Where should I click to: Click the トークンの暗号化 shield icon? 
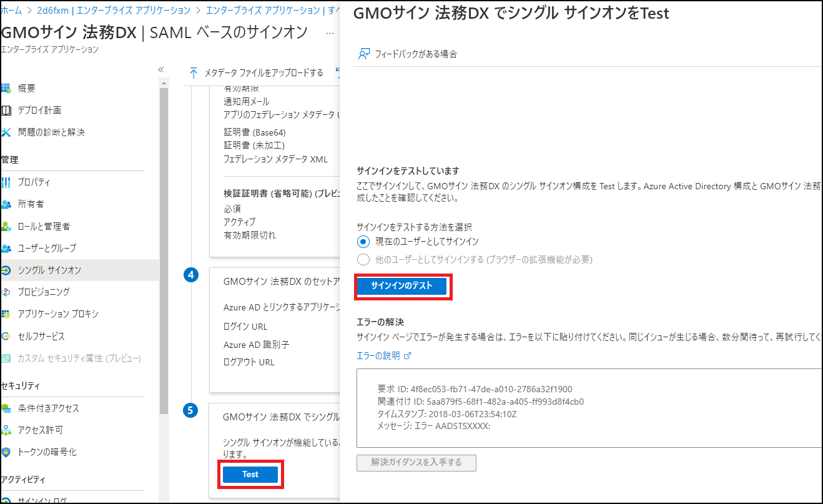pyautogui.click(x=6, y=452)
